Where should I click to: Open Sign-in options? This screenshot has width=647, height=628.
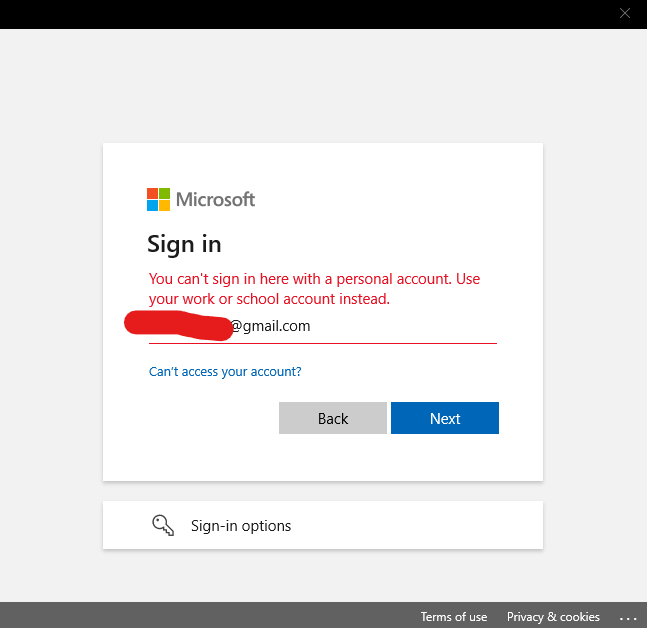(323, 525)
